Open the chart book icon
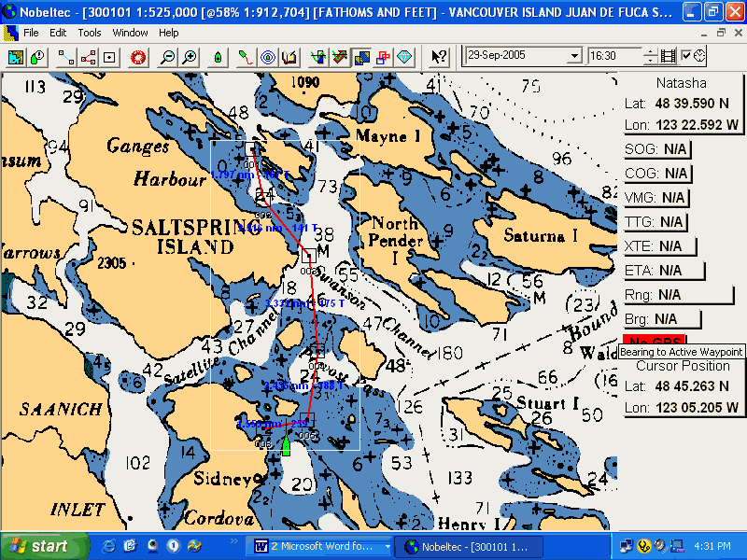747x560 pixels. [x=289, y=57]
